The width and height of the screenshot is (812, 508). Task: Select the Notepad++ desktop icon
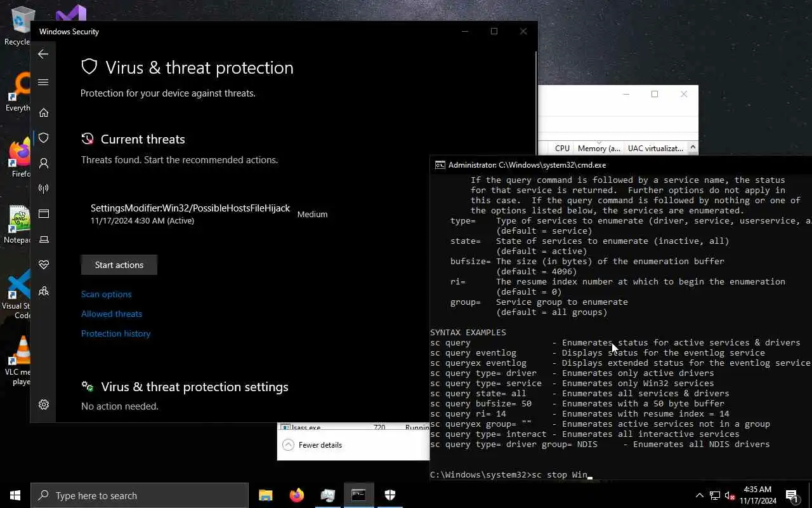pyautogui.click(x=17, y=225)
